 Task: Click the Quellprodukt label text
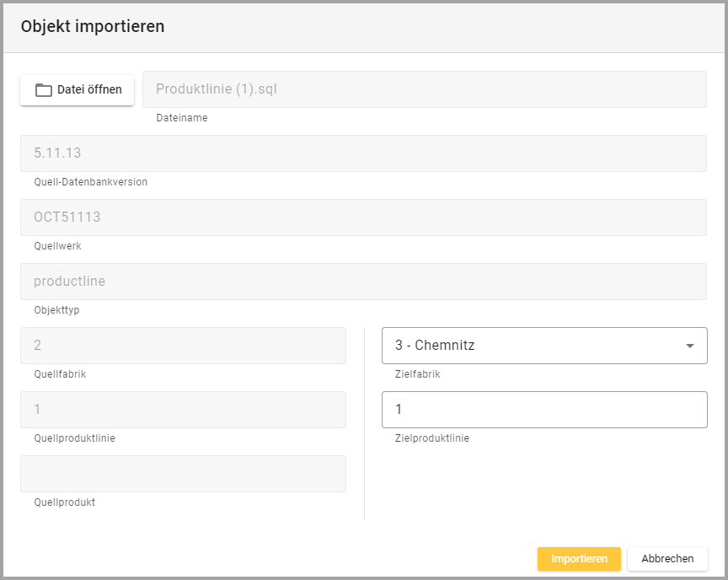click(64, 502)
